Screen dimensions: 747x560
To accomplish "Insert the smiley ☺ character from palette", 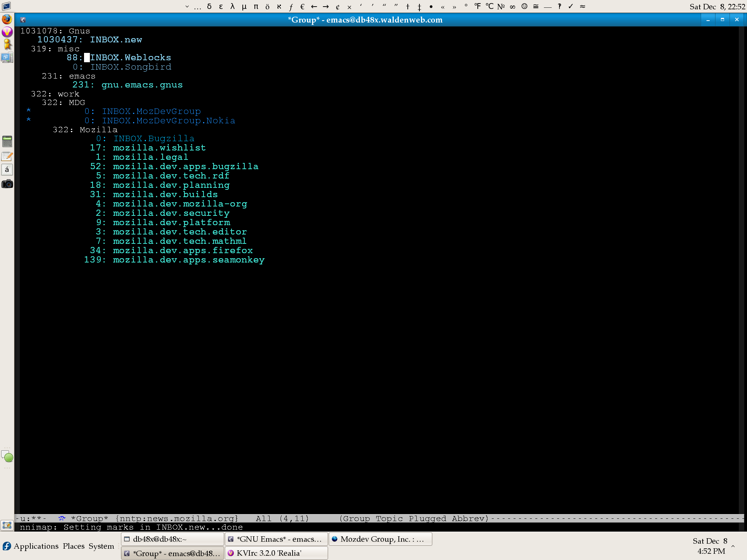I will click(x=524, y=6).
